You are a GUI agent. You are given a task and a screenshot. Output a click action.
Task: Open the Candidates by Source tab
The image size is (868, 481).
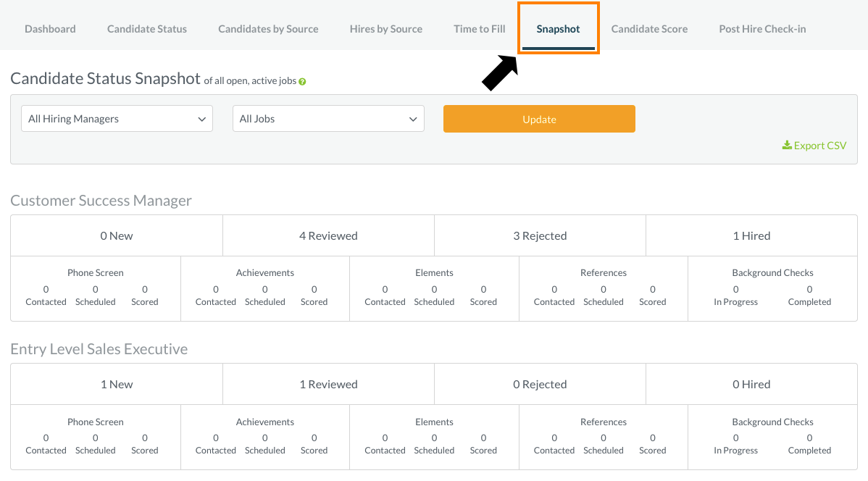(269, 29)
